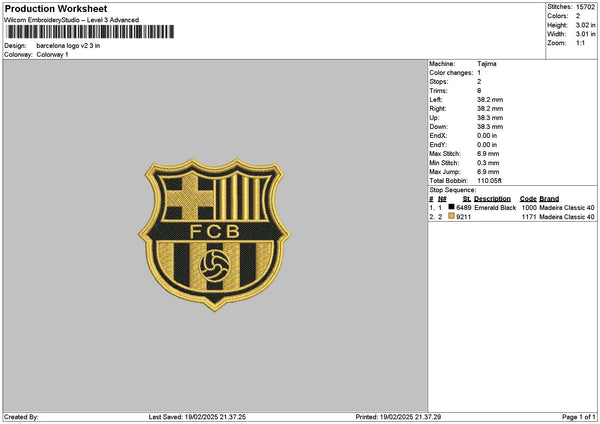Click the 'Colorway 1' value
This screenshot has height=424, width=600.
52,55
